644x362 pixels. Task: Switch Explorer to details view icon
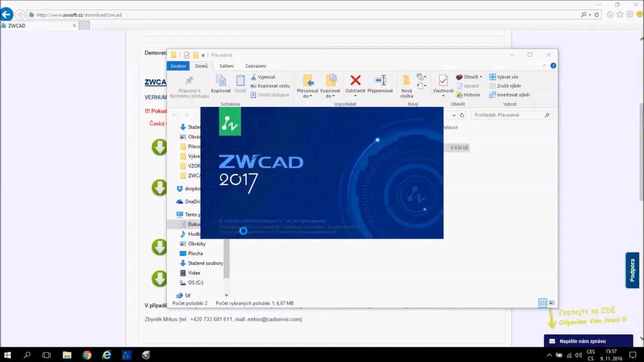click(543, 303)
